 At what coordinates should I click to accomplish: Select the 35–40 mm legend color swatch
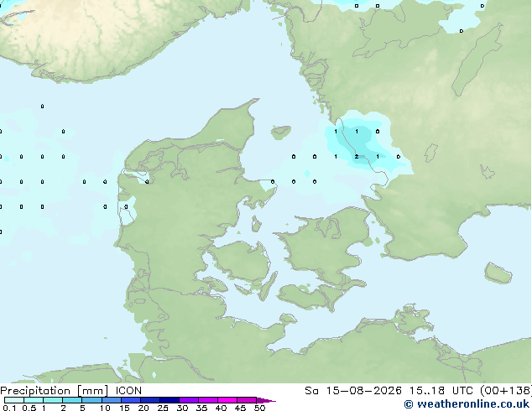[x=207, y=400]
